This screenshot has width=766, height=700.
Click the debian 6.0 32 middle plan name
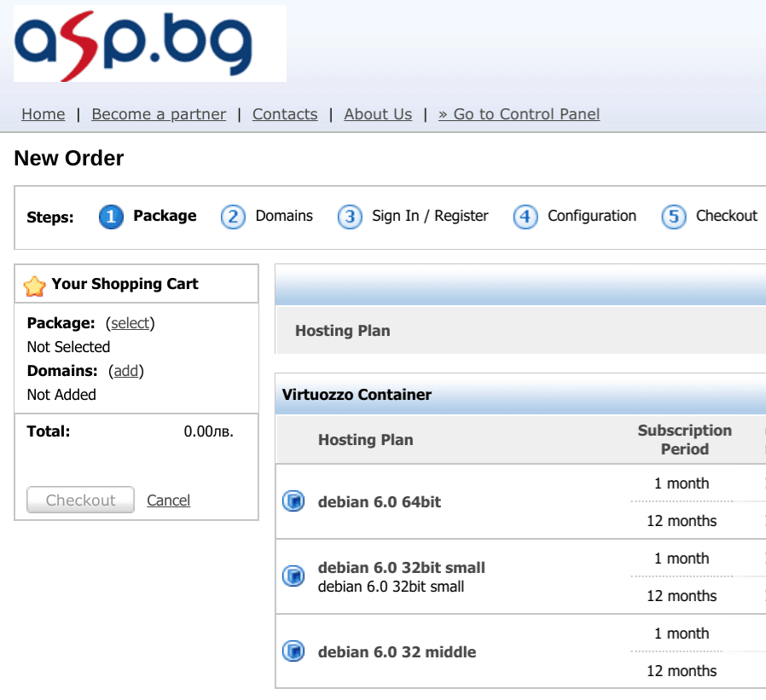[398, 652]
